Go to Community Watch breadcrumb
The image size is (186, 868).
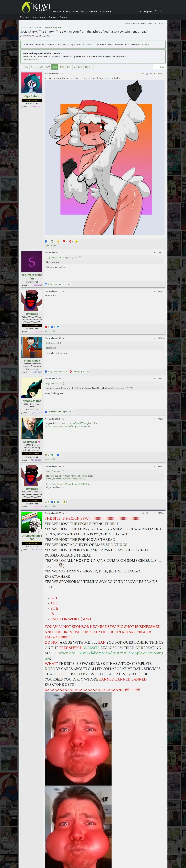[x=55, y=27]
